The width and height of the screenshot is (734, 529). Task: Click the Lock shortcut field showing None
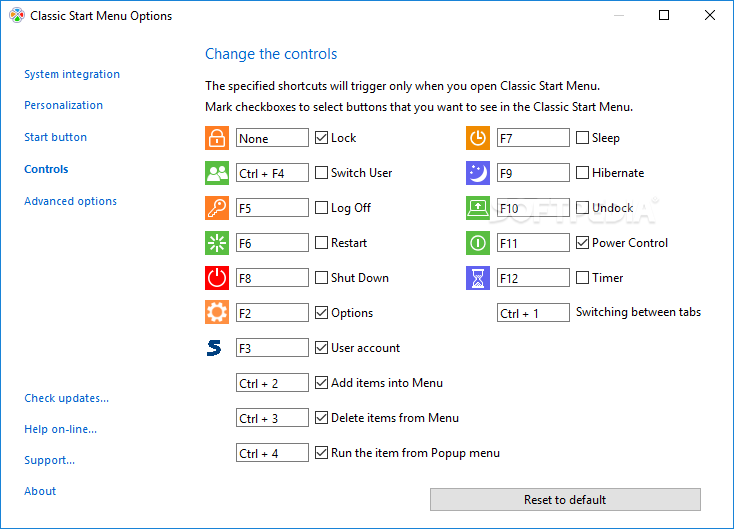(x=272, y=138)
